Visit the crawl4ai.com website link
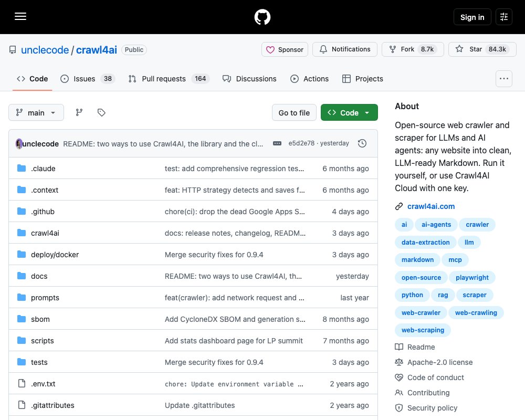 pyautogui.click(x=431, y=206)
